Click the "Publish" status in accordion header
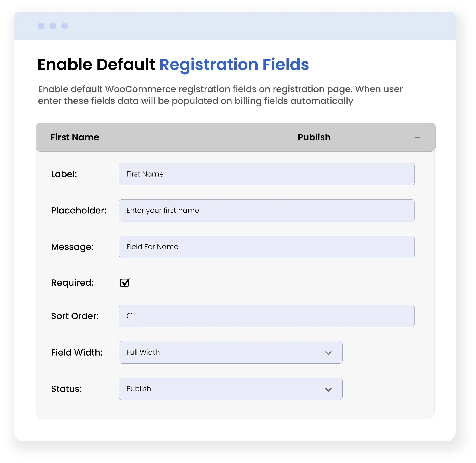This screenshot has height=463, width=476. pos(314,137)
